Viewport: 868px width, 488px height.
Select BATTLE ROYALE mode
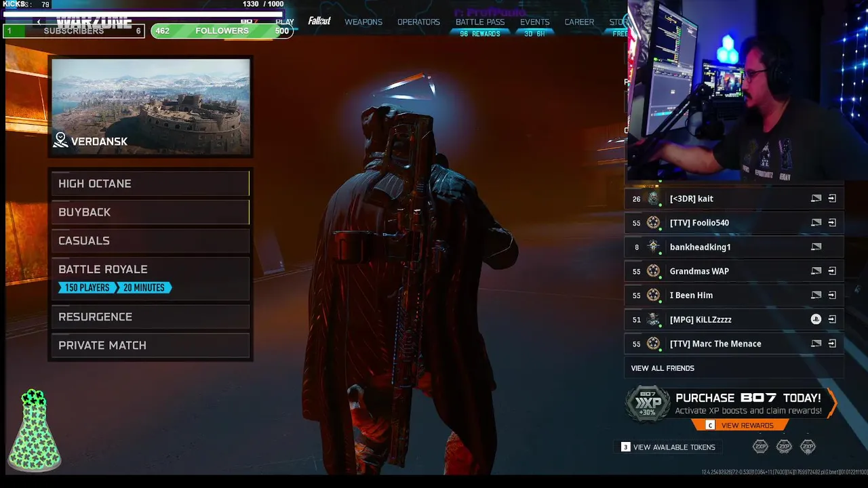[151, 279]
